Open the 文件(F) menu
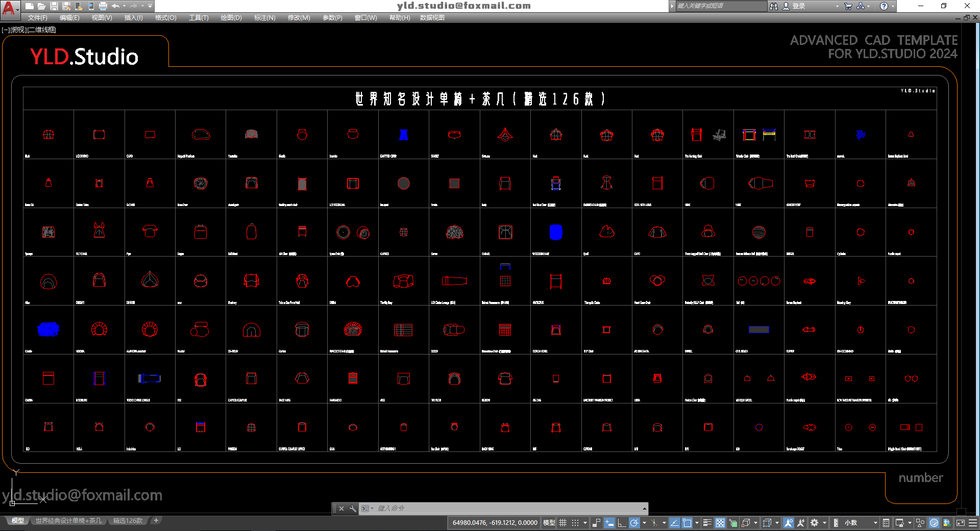980x531 pixels. point(37,18)
